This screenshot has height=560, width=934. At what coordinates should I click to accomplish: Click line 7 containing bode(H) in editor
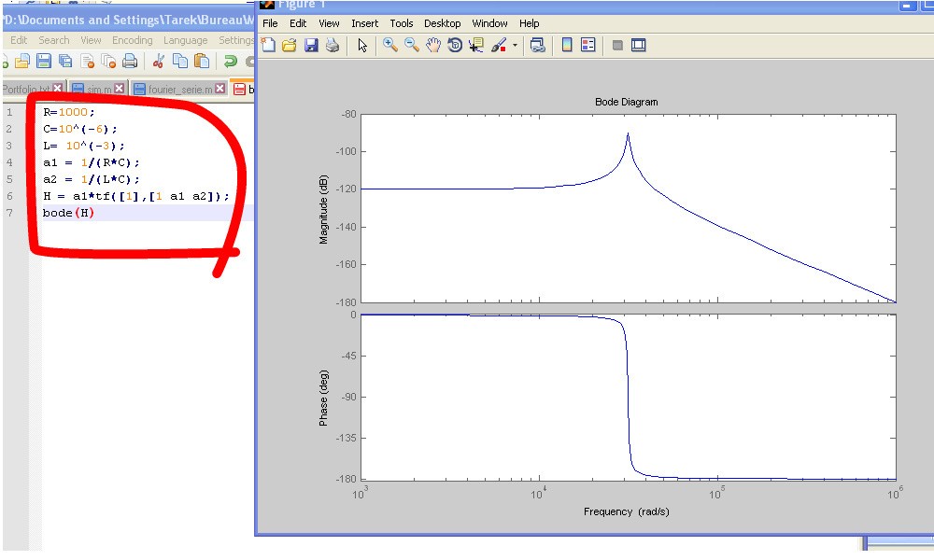(x=68, y=213)
